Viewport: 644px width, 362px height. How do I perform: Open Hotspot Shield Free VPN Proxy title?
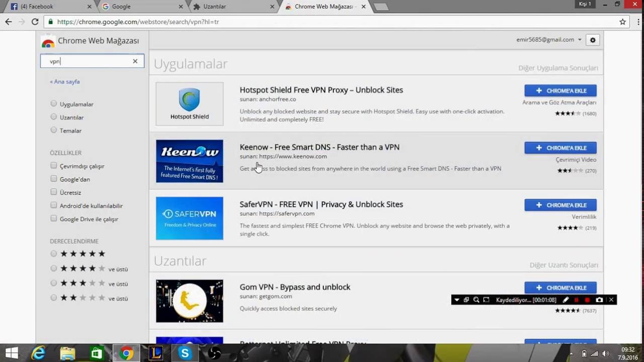tap(321, 90)
